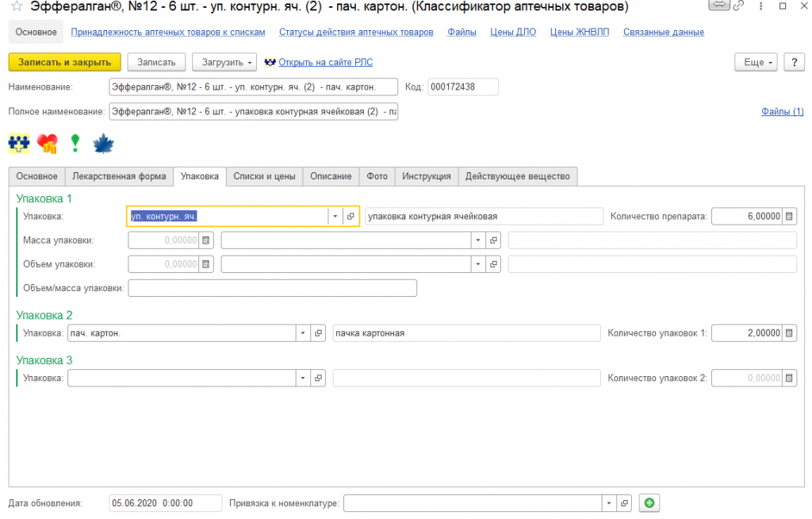Add to favorites with the star icon
Image resolution: width=812 pixels, height=519 pixels.
(x=17, y=6)
